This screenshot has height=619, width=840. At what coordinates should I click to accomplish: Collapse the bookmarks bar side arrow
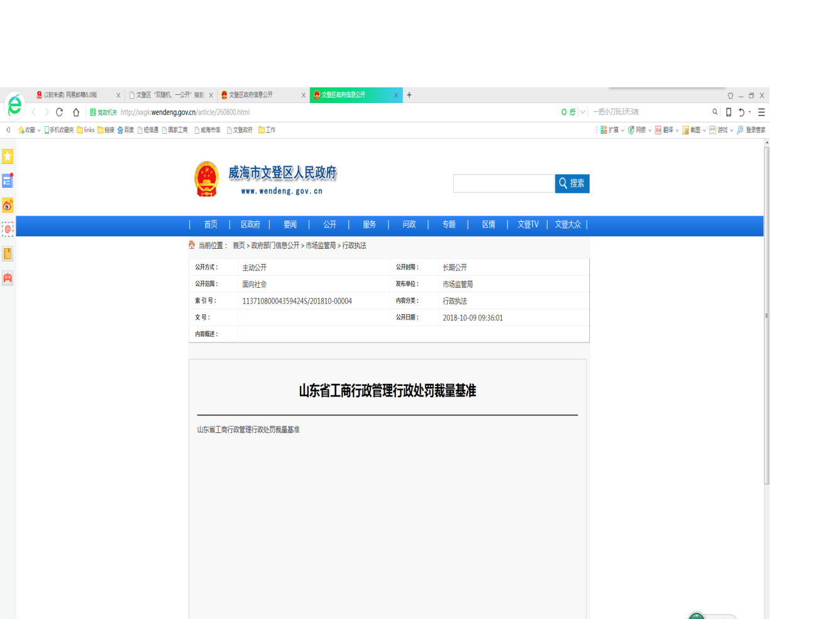(8, 130)
